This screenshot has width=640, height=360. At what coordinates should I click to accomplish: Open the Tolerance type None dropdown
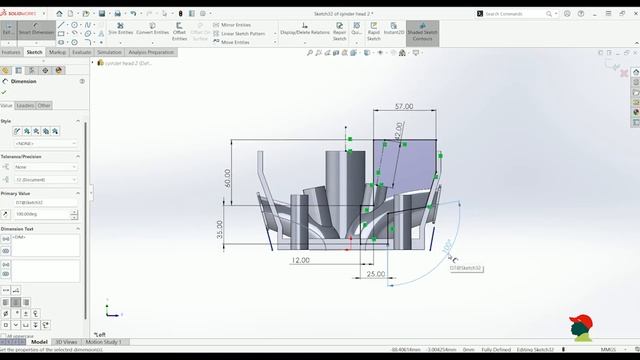45,167
